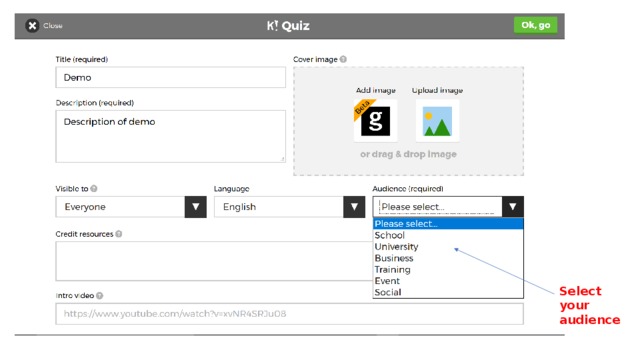Open the Visible to Everyone dropdown
This screenshot has width=640, height=360.
coord(131,207)
